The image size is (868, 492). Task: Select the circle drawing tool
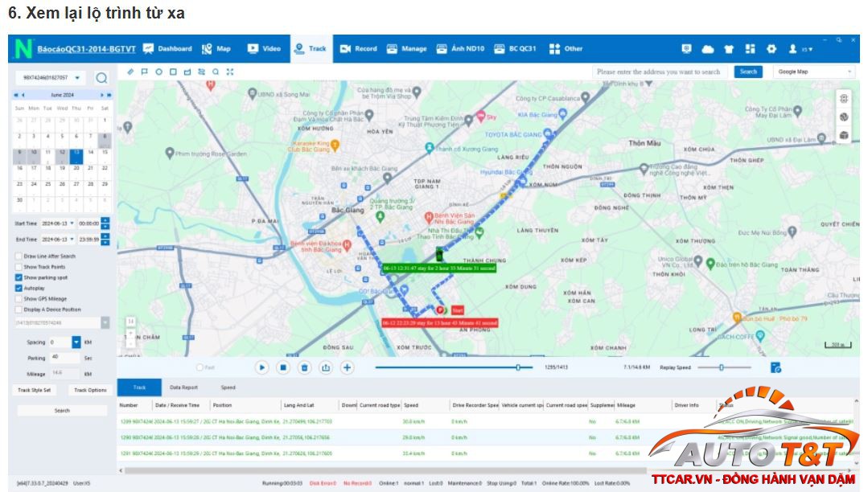coord(159,72)
